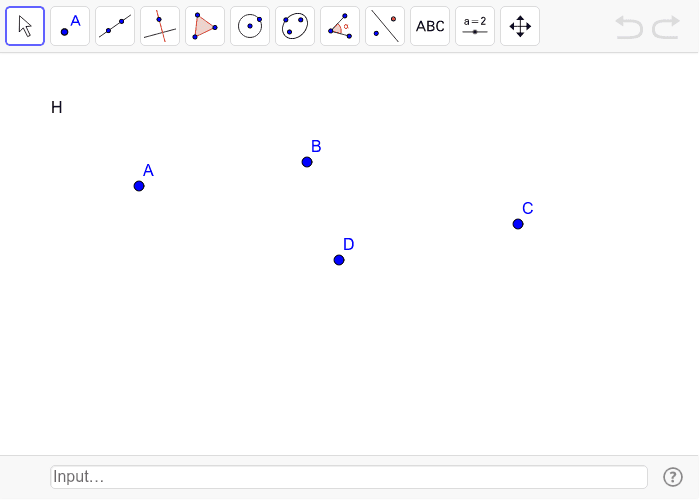The width and height of the screenshot is (700, 500).
Task: Click the text label H
Action: tap(57, 107)
